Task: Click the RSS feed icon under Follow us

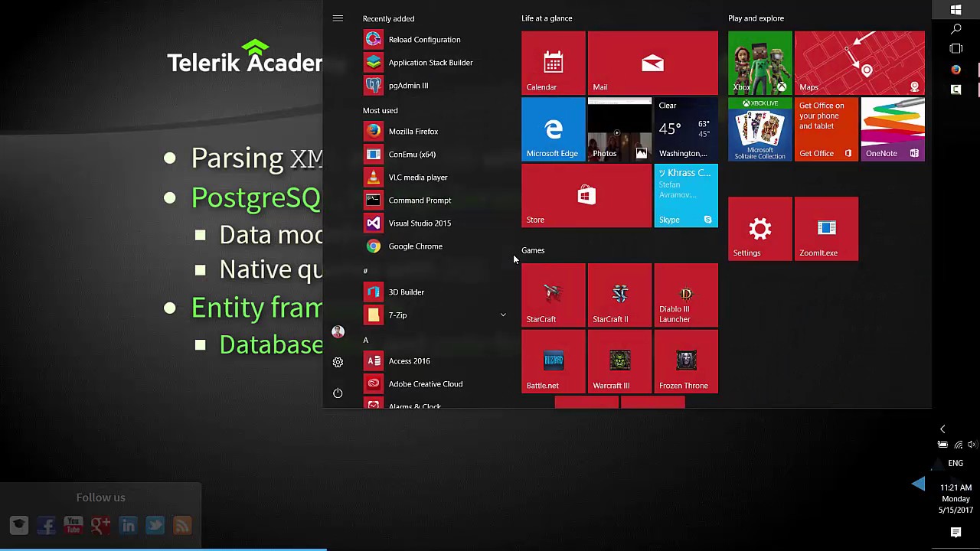Action: 182,525
